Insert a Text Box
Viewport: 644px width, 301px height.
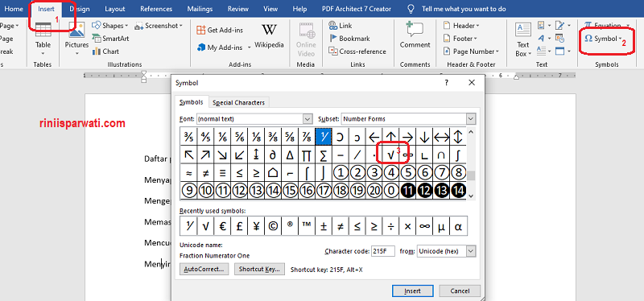[x=523, y=39]
